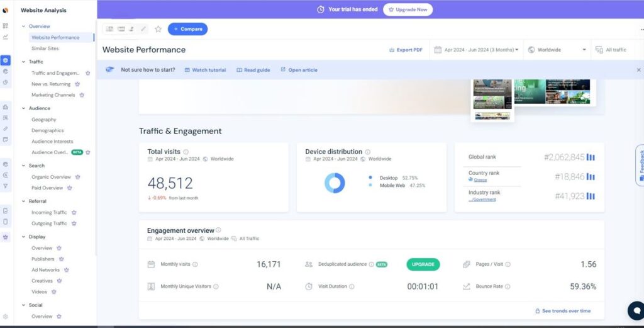Collapse the Display section chevron
This screenshot has width=644, height=328.
click(x=23, y=237)
